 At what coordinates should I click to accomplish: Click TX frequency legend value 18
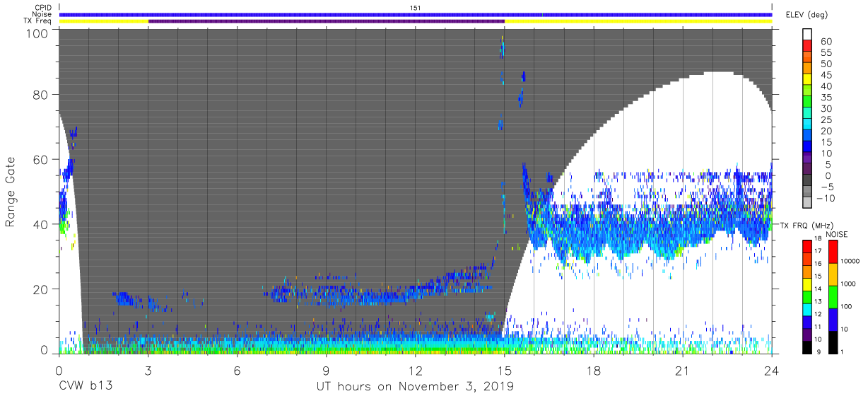pos(818,240)
